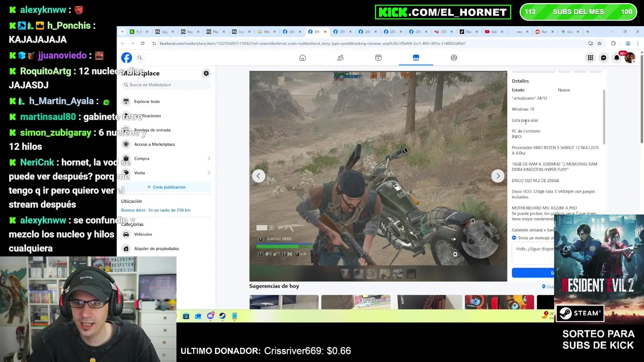
Task: Open the Messenger icon
Action: pos(604,58)
